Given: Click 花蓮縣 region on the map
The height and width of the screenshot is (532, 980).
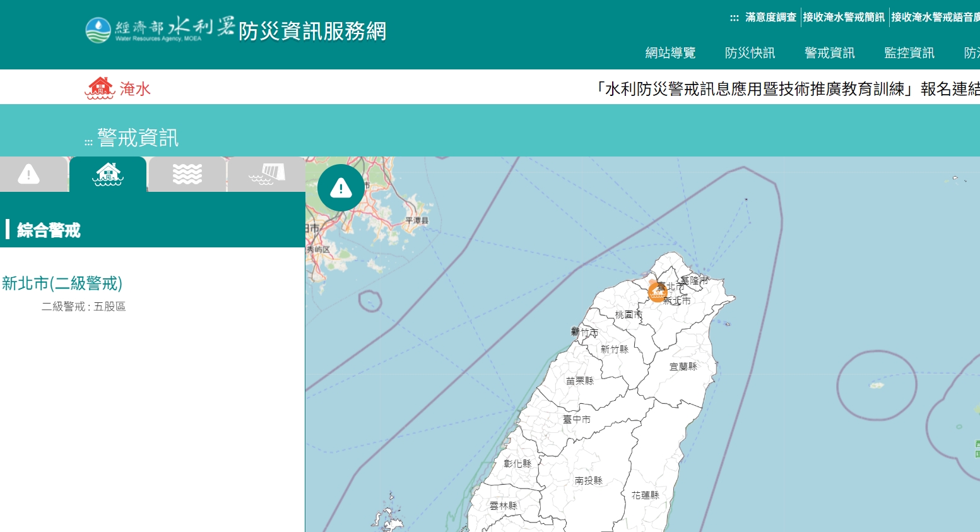Looking at the screenshot, I should click(x=646, y=495).
